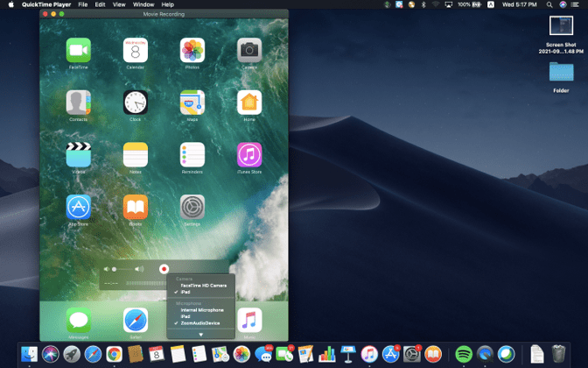The width and height of the screenshot is (588, 368).
Task: Open the Window menu
Action: click(143, 4)
